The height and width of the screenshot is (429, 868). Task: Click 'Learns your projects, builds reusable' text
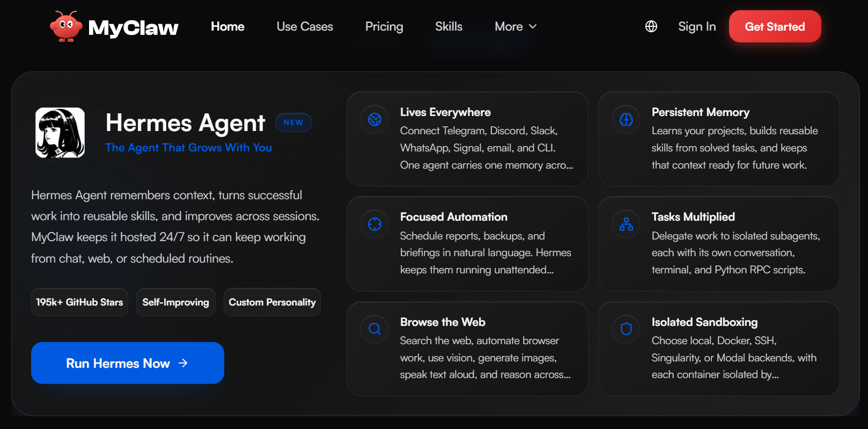click(x=735, y=131)
